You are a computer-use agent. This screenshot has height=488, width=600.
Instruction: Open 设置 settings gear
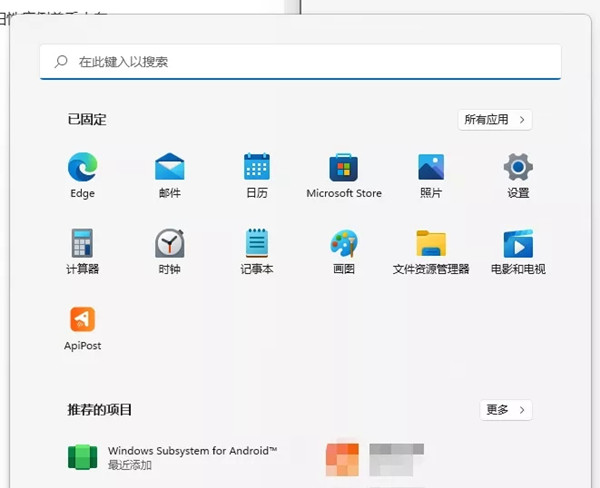[518, 167]
